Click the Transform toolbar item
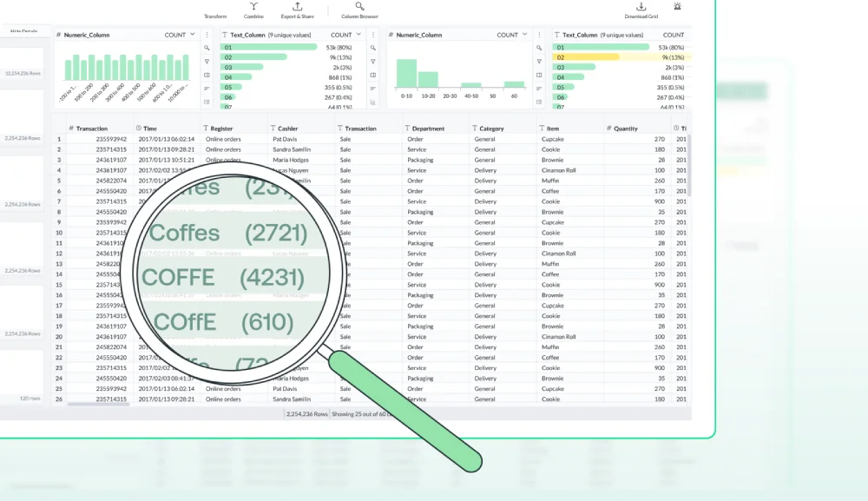This screenshot has width=868, height=501. 215,16
